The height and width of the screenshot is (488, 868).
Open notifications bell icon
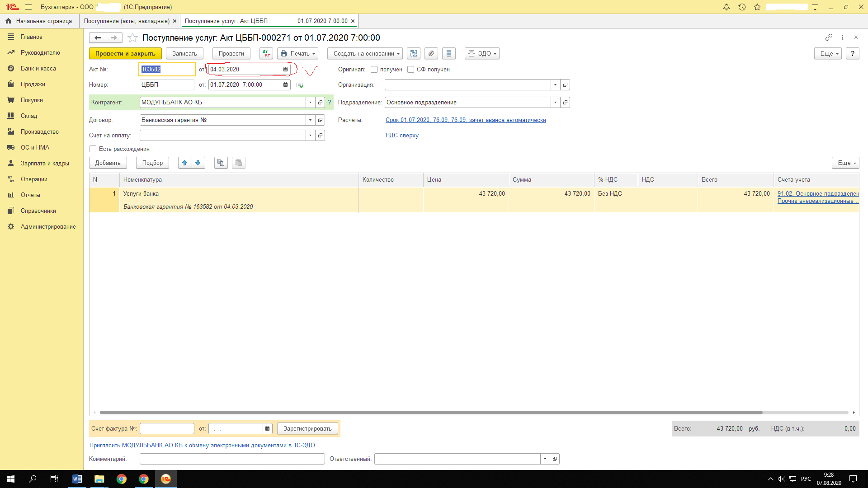[726, 7]
